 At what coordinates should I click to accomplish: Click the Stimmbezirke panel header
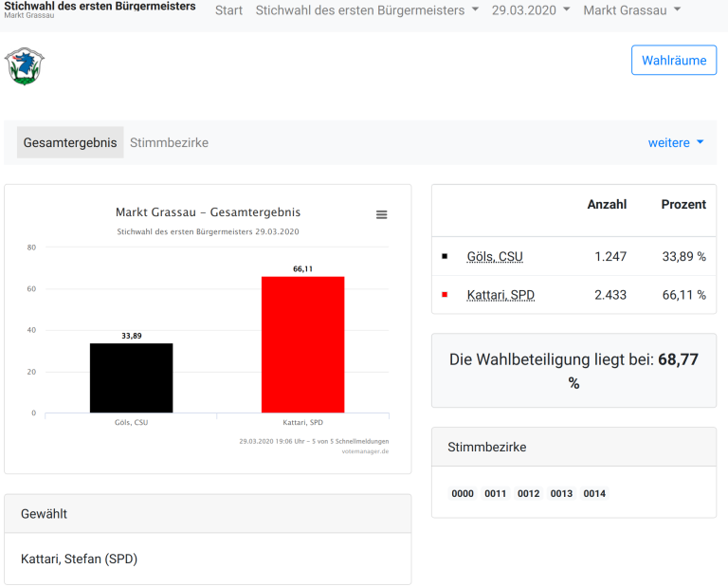point(573,447)
